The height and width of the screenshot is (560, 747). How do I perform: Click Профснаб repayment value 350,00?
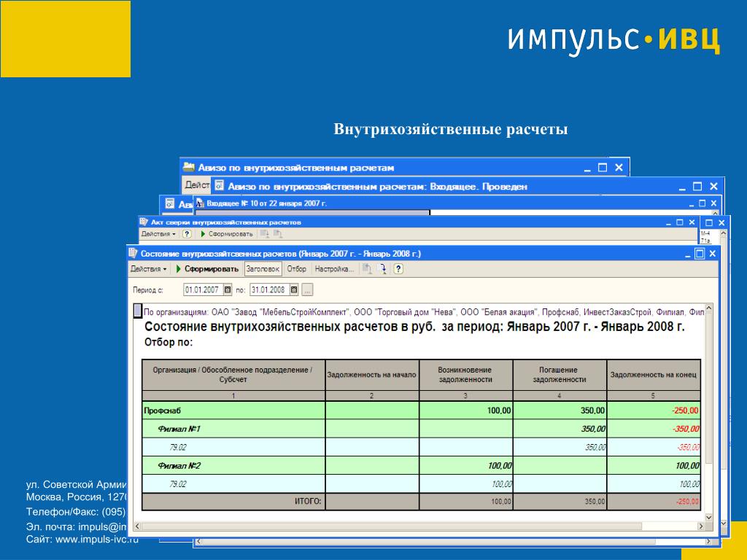point(592,411)
